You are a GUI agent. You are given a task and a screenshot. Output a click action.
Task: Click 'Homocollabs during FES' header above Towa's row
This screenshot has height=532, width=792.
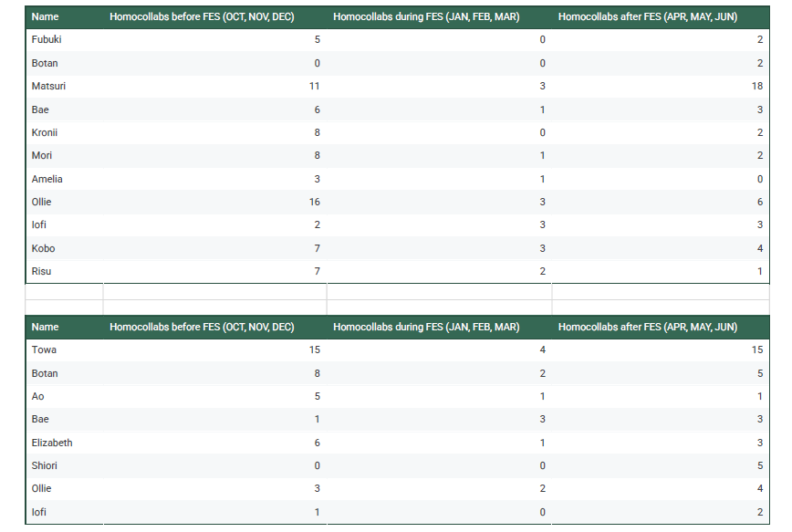426,327
